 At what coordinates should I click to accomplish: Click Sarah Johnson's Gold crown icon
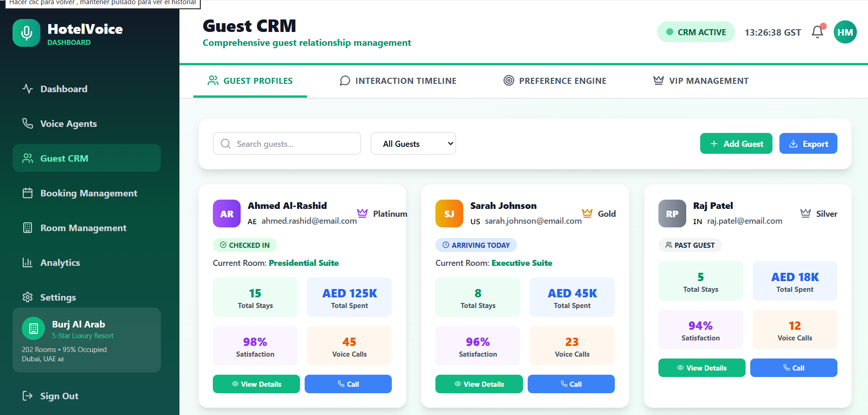tap(587, 213)
